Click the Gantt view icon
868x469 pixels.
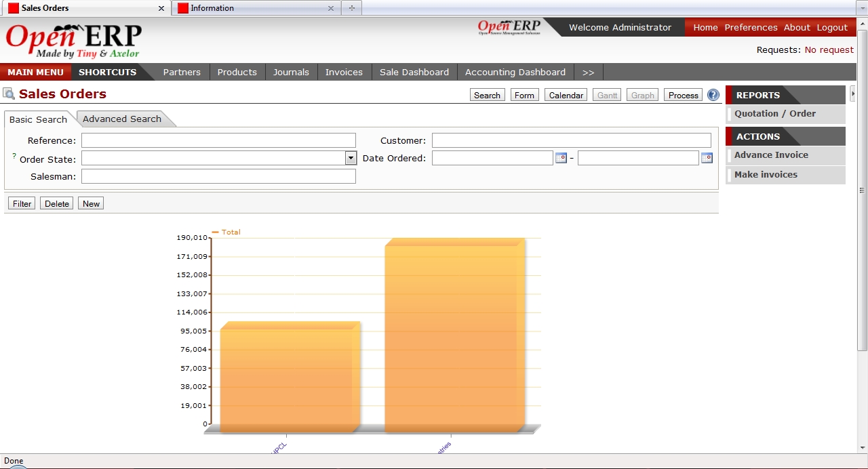pyautogui.click(x=606, y=95)
